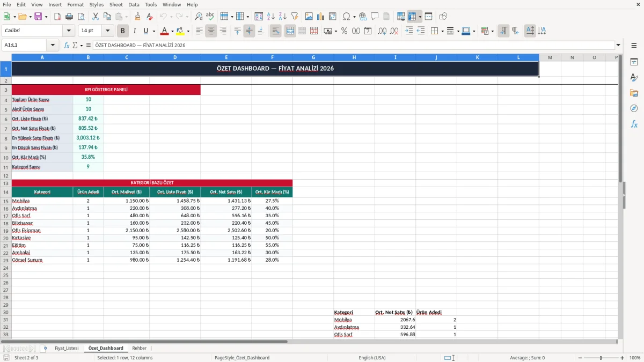Viewport: 644px width, 362px height.
Task: Open Borders dropdown arrow
Action: coord(442,31)
